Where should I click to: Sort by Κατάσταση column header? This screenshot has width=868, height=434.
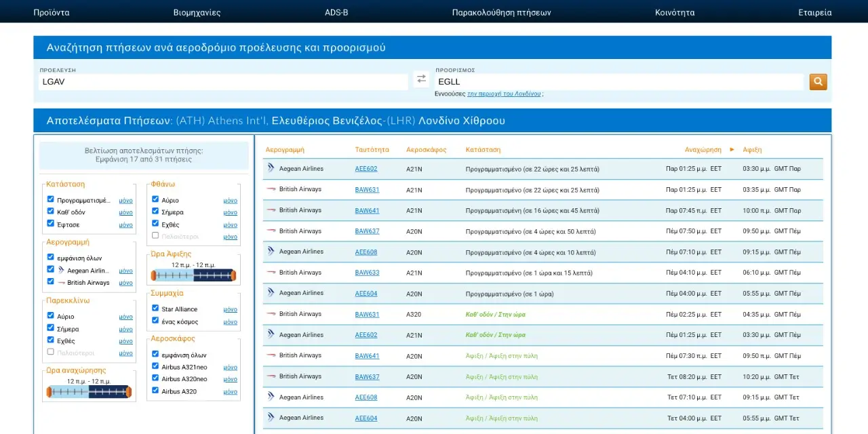point(483,149)
